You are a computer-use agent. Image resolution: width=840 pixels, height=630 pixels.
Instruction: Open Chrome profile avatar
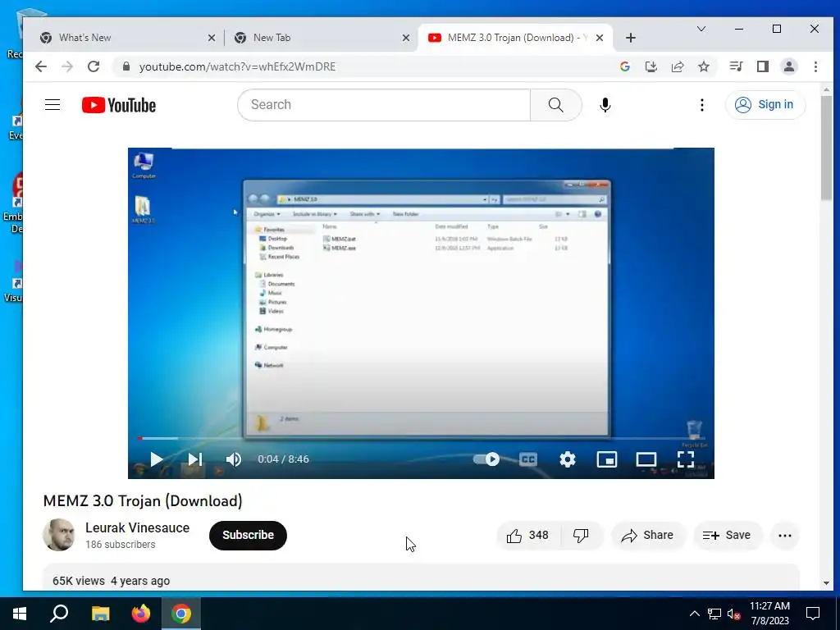tap(788, 66)
